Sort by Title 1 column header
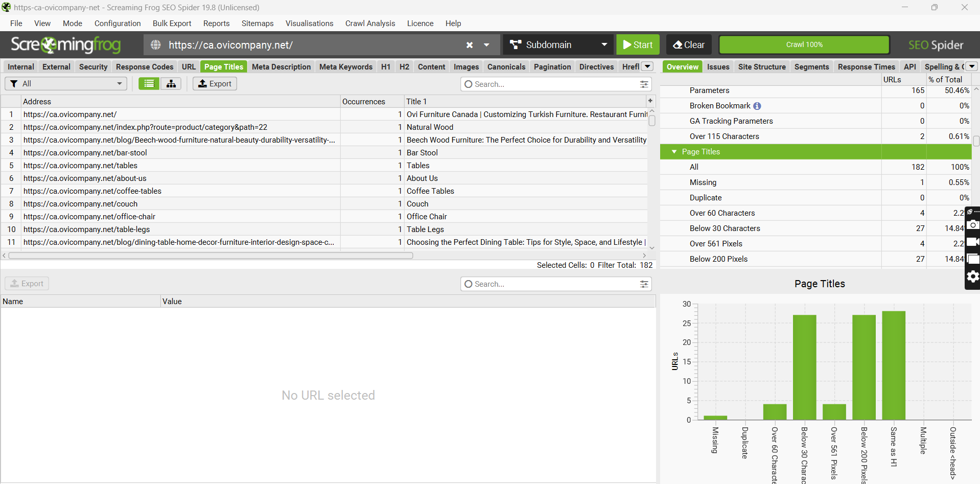980x484 pixels. tap(525, 101)
